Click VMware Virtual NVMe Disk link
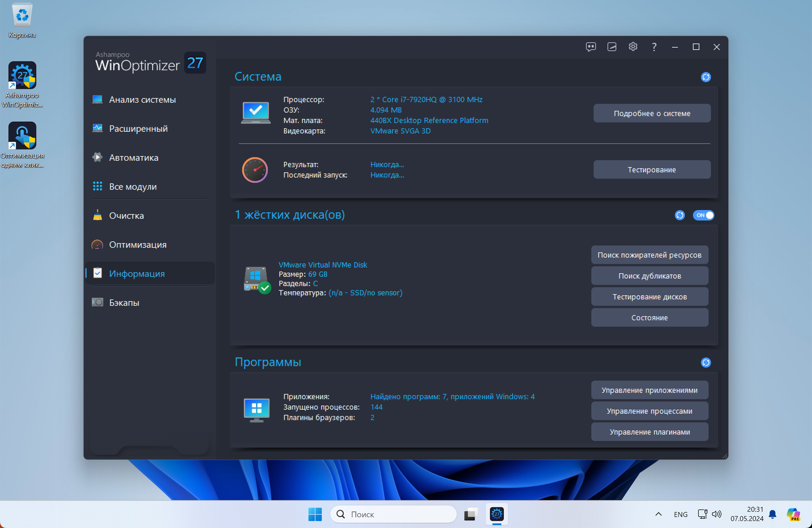Screen dimensions: 812x528 (323, 265)
